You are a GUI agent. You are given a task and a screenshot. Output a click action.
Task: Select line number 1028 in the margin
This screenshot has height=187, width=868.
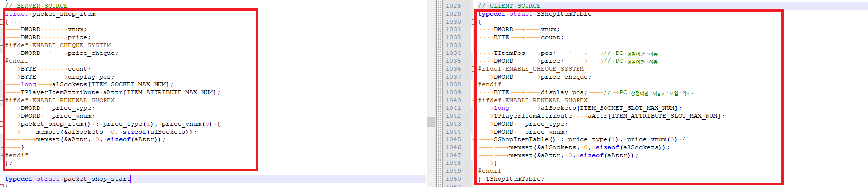(453, 6)
